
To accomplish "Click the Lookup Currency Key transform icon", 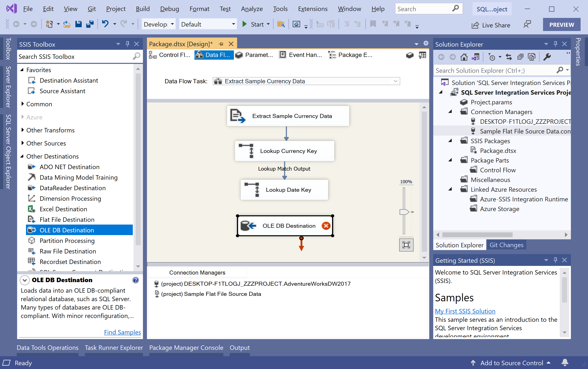I will coord(247,151).
